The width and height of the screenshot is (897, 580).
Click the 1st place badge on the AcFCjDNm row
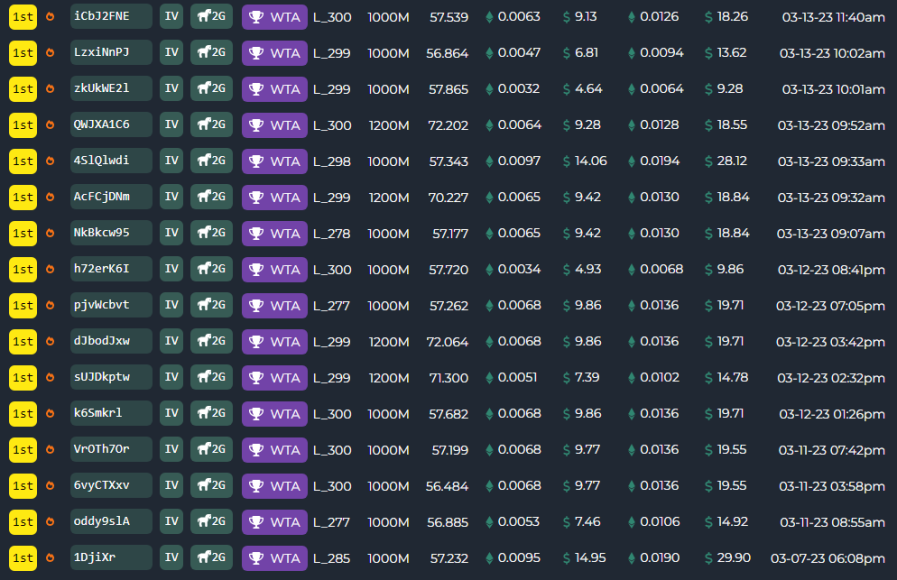click(x=22, y=197)
